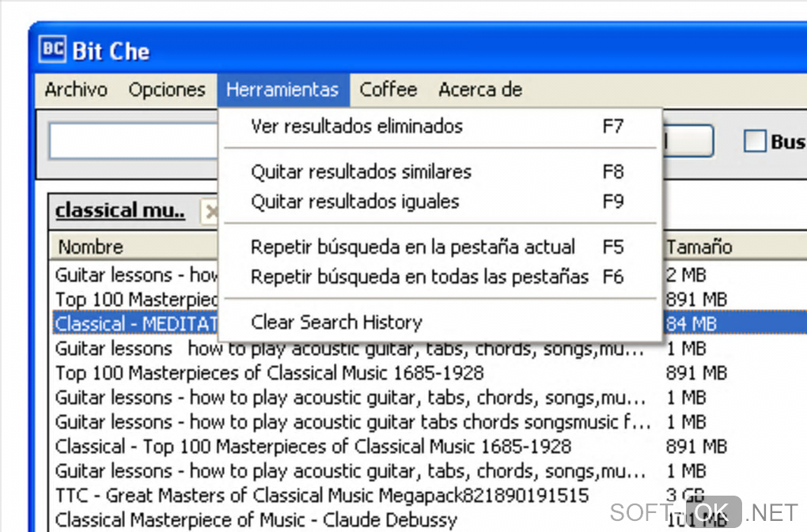Click Clear Search History
807x532 pixels.
point(336,322)
